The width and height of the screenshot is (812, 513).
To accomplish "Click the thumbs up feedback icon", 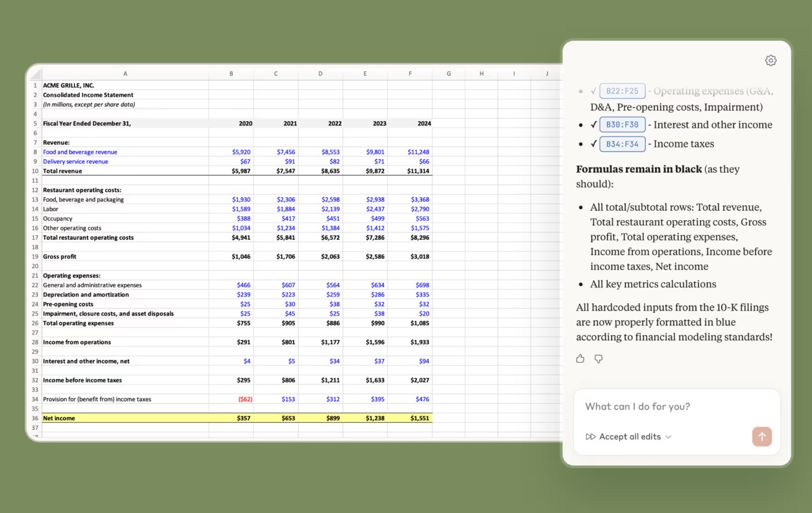I will point(580,359).
